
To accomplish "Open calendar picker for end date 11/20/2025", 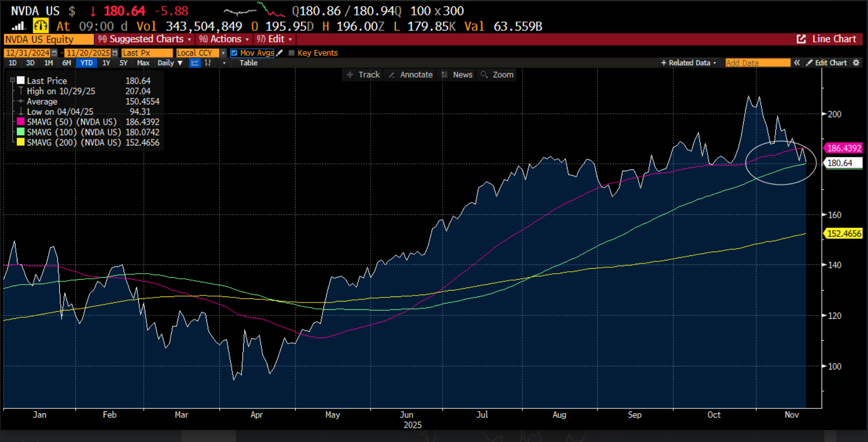I will click(115, 53).
